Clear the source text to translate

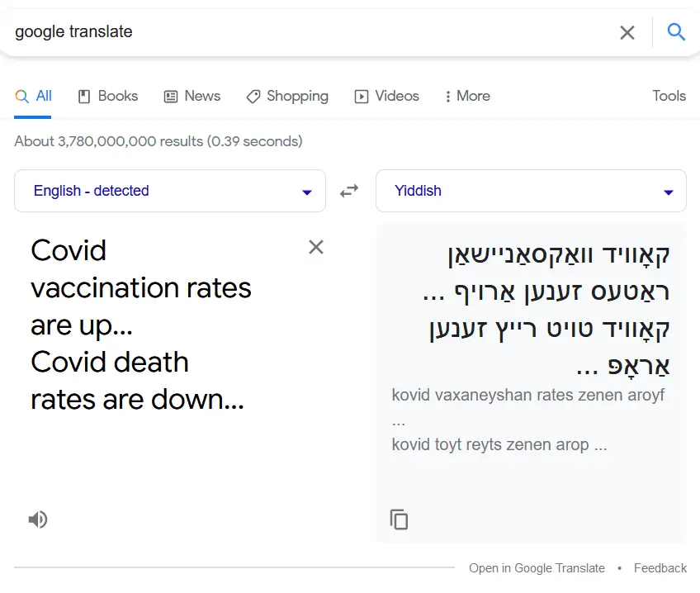tap(316, 247)
